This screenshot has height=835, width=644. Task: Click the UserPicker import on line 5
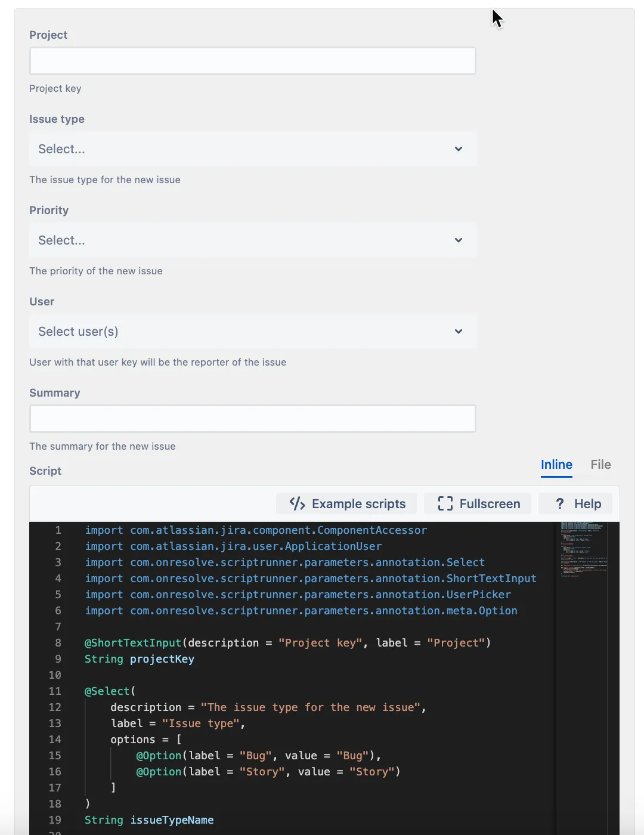(x=298, y=595)
